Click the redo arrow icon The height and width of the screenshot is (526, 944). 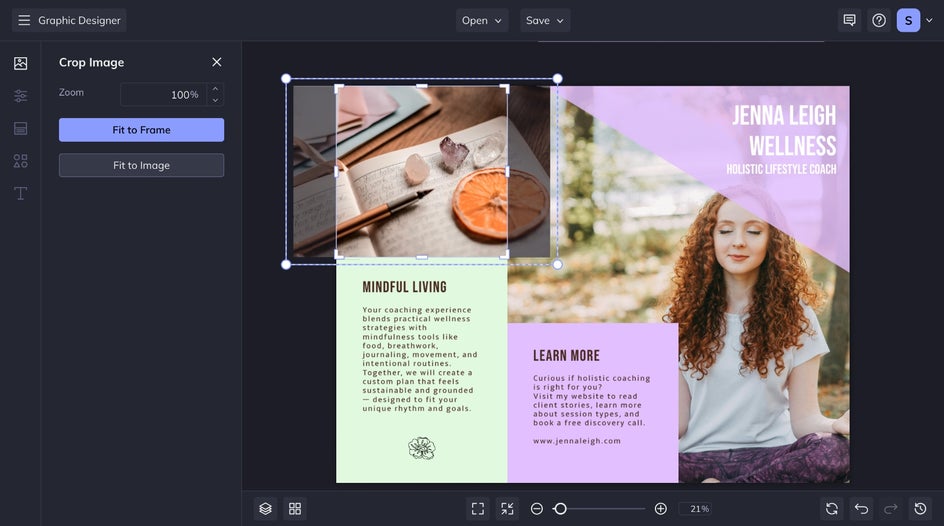click(891, 509)
